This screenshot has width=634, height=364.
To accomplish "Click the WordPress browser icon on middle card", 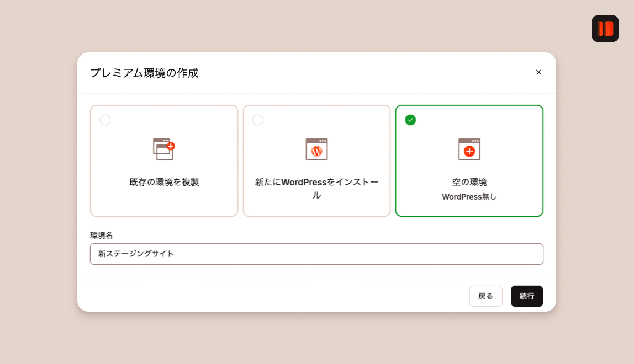I will (x=316, y=149).
